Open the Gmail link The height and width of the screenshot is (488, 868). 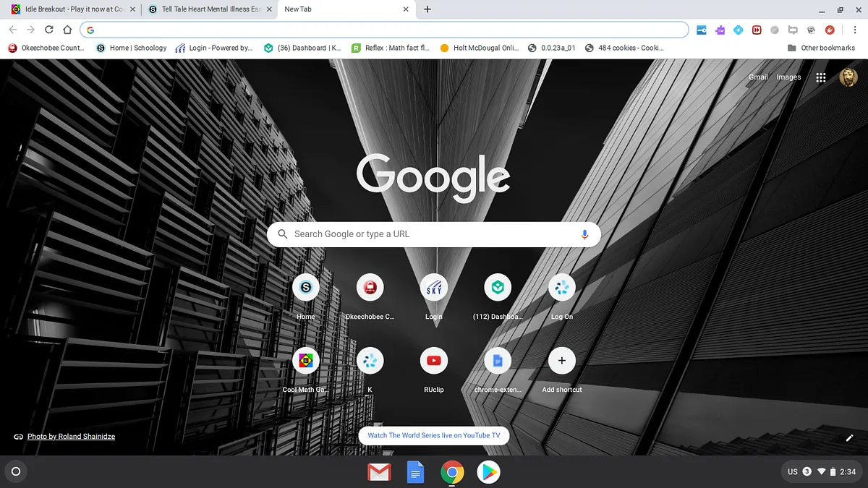pos(758,77)
